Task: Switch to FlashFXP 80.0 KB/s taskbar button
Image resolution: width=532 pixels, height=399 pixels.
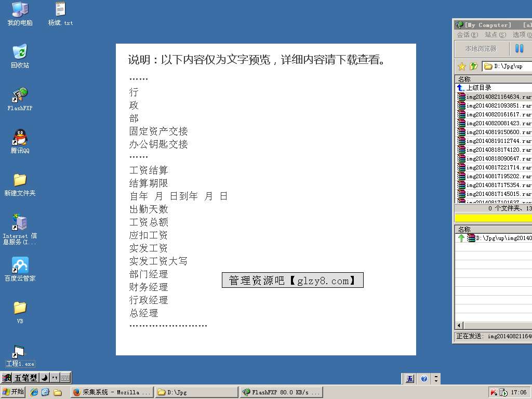Action: coord(282,392)
